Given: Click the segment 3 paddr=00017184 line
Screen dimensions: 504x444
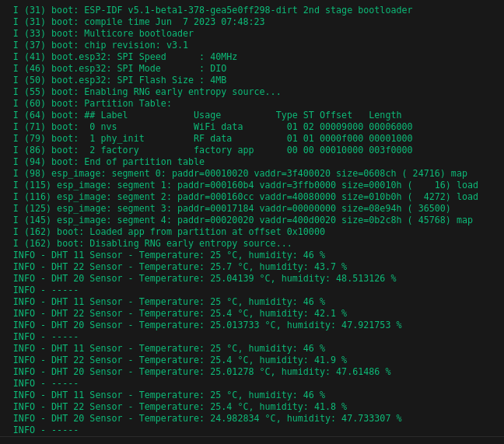Looking at the screenshot, I should pos(232,208).
